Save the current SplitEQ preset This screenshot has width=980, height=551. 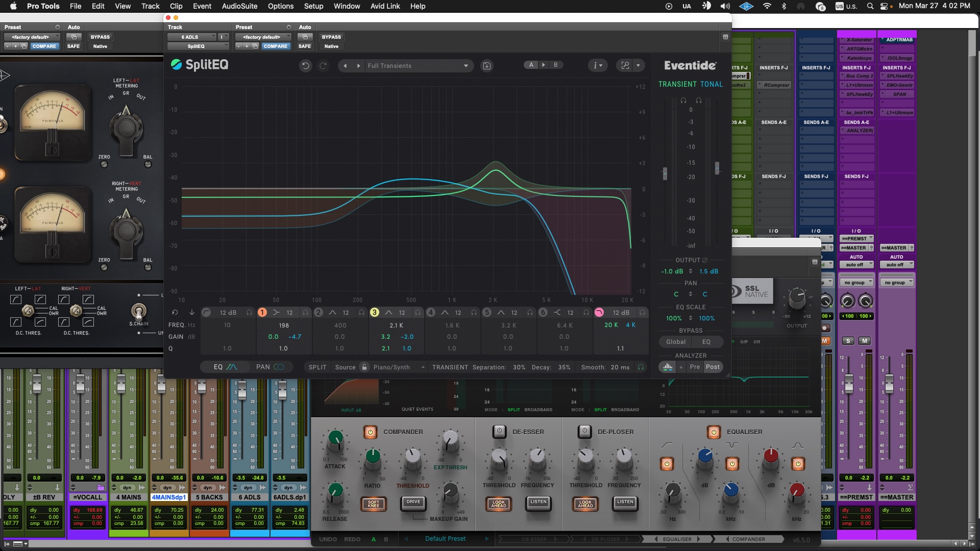coord(487,66)
